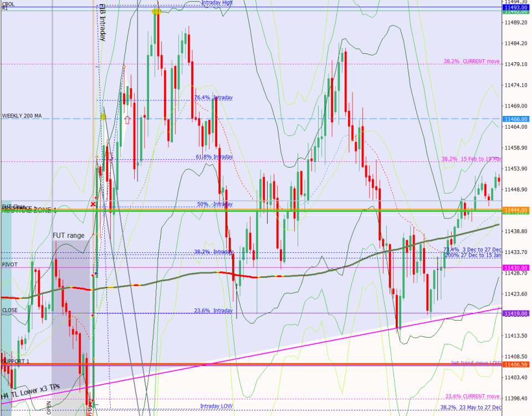Click the 23.6% Intraday Fibonacci label
Image resolution: width=532 pixels, height=416 pixels.
(x=213, y=311)
